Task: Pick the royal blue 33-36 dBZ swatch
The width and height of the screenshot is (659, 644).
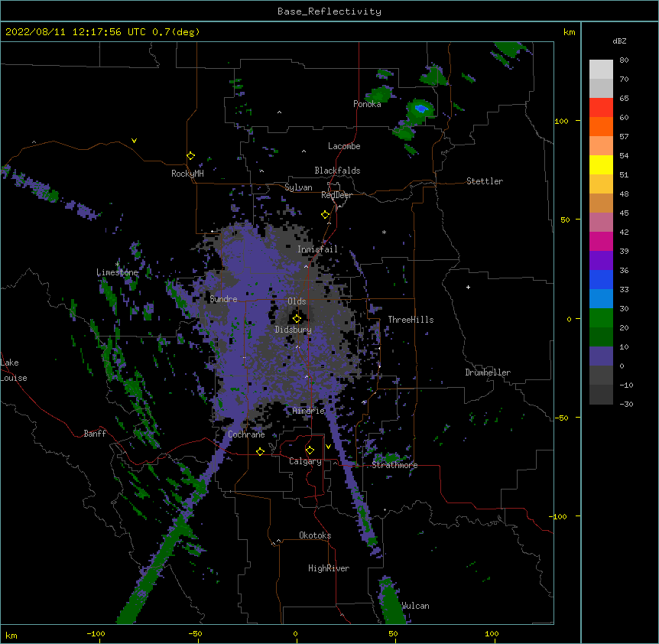Action: tap(601, 279)
